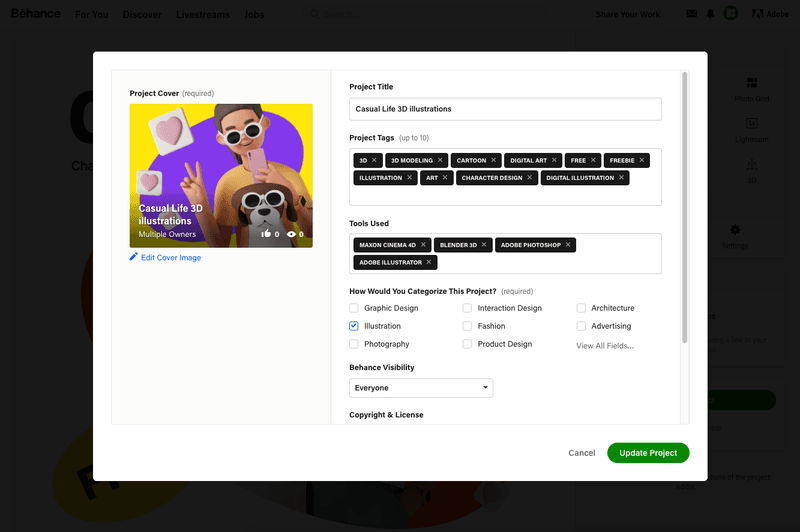Image resolution: width=800 pixels, height=532 pixels.
Task: Click the dialog's vertical scrollbar
Action: [685, 208]
